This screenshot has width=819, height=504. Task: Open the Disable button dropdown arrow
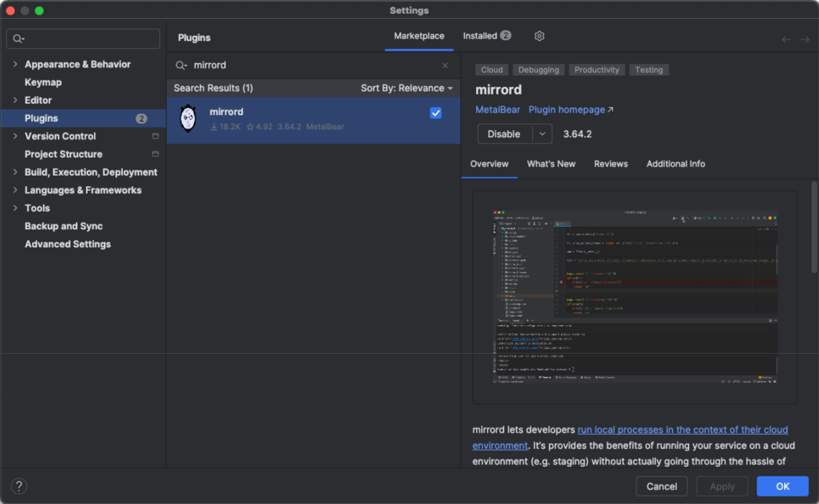pos(542,134)
